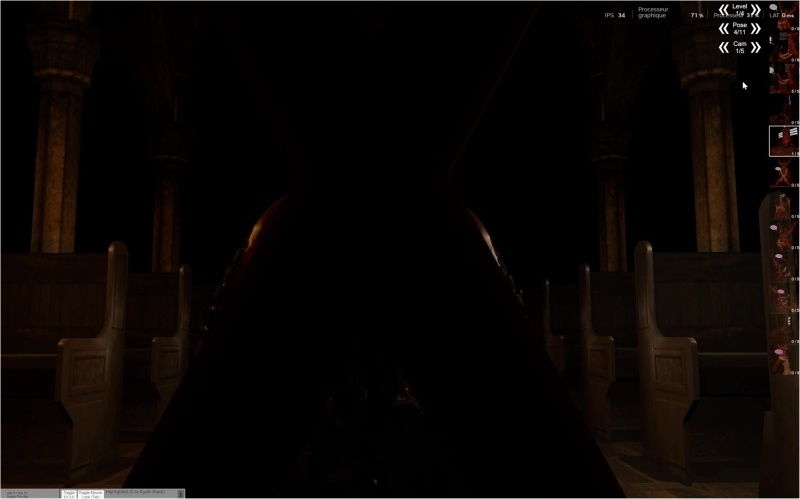Click the Toggle button left of Mouse Look
The height and width of the screenshot is (499, 800).
click(x=69, y=494)
